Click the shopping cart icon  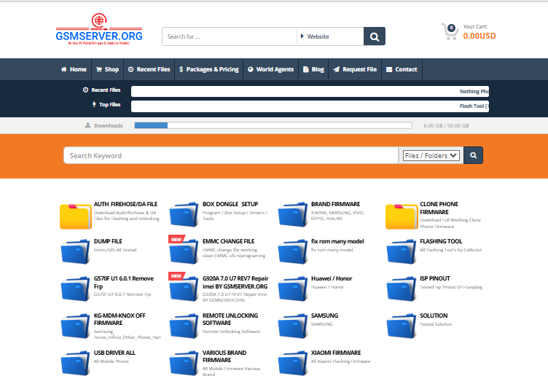tap(449, 31)
